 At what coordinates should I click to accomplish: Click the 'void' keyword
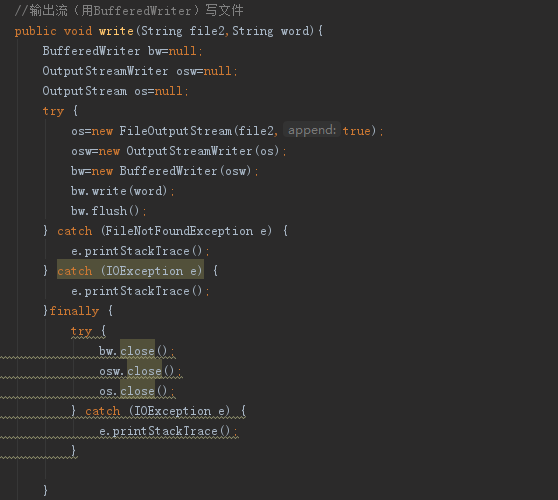point(78,31)
